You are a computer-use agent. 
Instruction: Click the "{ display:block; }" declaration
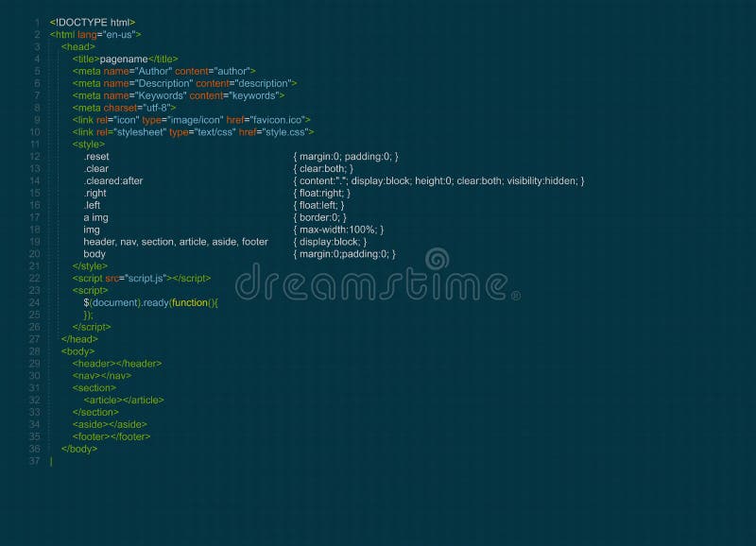pos(330,242)
